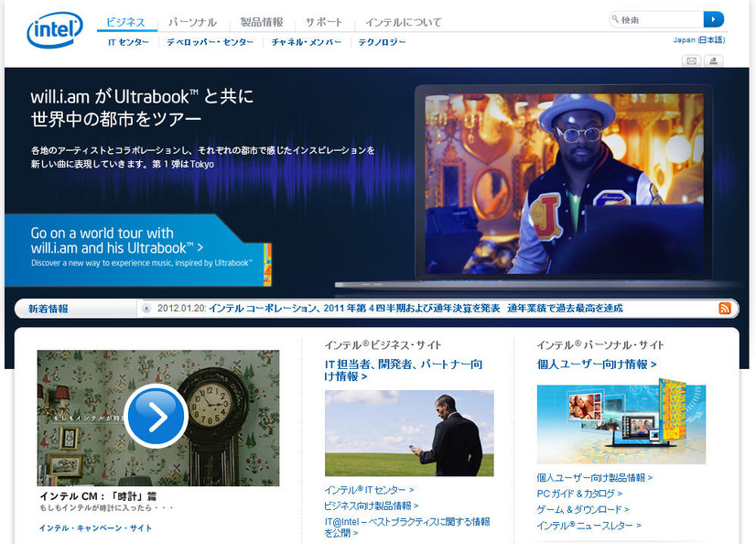Click インテル ビジネス・サイト heading
Viewport: 756px width, 544px height.
[383, 345]
